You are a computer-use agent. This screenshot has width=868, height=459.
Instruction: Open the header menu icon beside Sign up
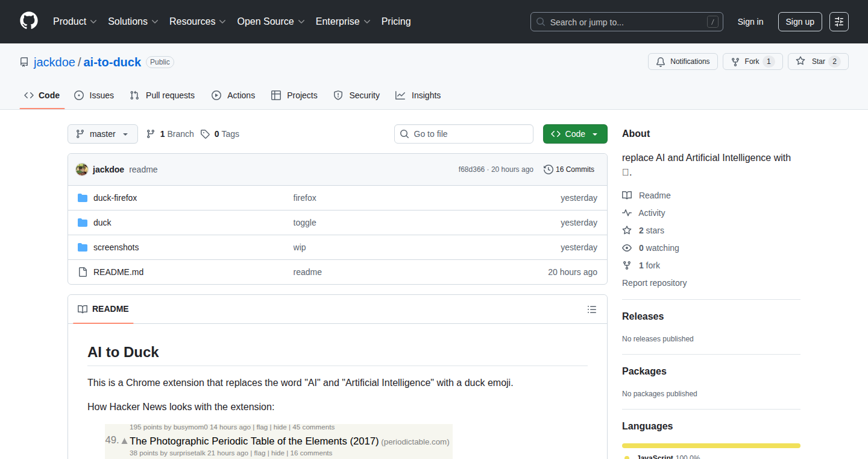[x=839, y=22]
